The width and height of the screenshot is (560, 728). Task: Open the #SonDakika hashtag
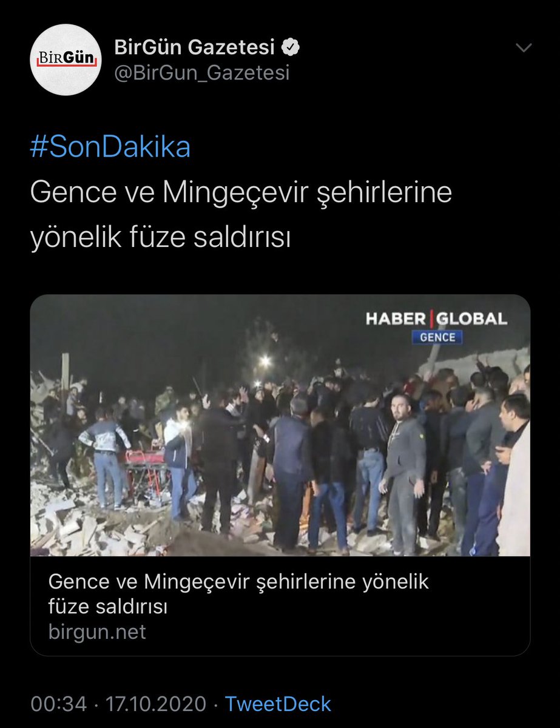coord(110,147)
